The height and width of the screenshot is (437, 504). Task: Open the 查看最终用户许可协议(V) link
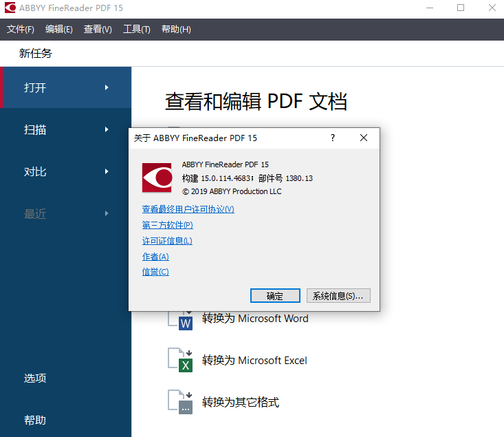(188, 209)
